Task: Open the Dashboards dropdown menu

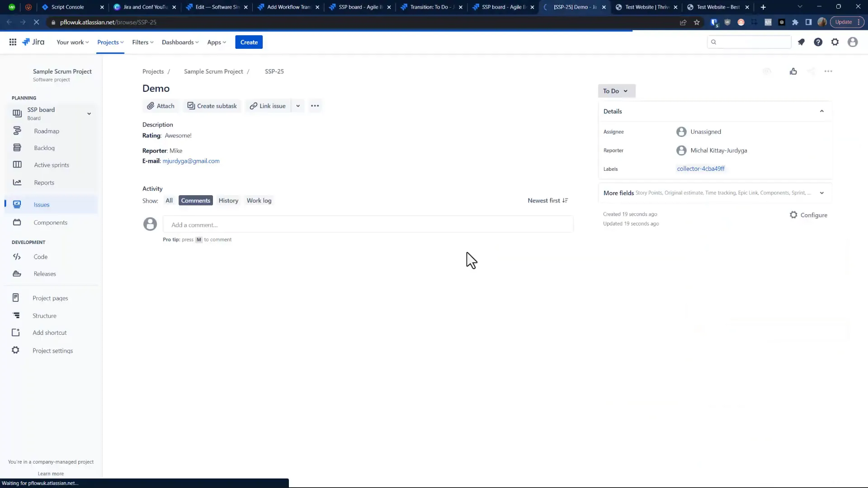Action: (180, 42)
